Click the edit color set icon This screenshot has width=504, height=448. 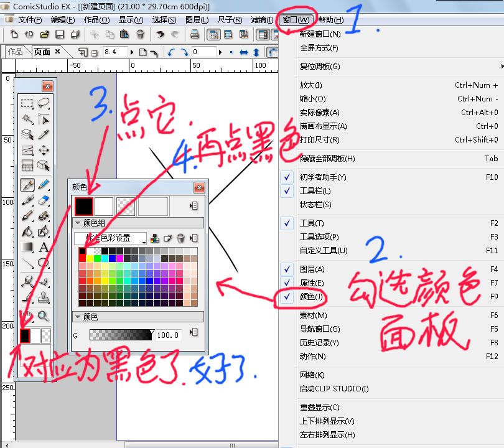click(x=156, y=238)
